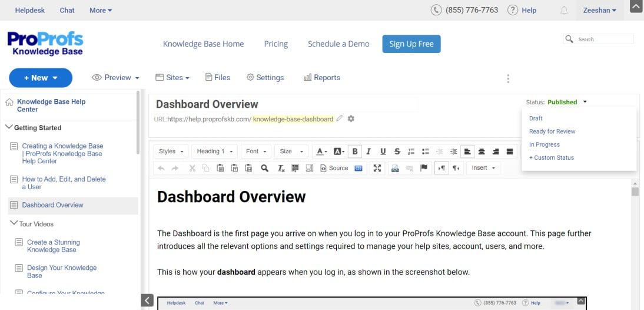Open Settings in the toolbar
644x310 pixels.
point(265,78)
